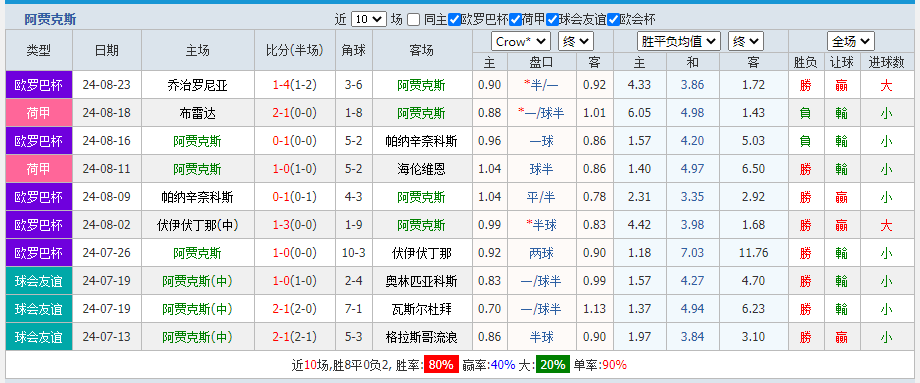Uncheck the 欧会杯 filter checkbox
Screen dimensions: 920x383
613,19
